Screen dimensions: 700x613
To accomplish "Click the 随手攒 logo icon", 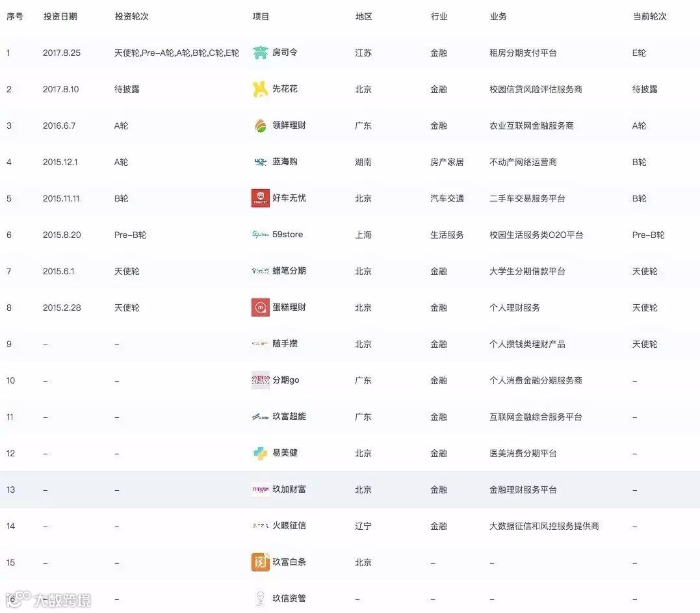I will click(x=260, y=344).
